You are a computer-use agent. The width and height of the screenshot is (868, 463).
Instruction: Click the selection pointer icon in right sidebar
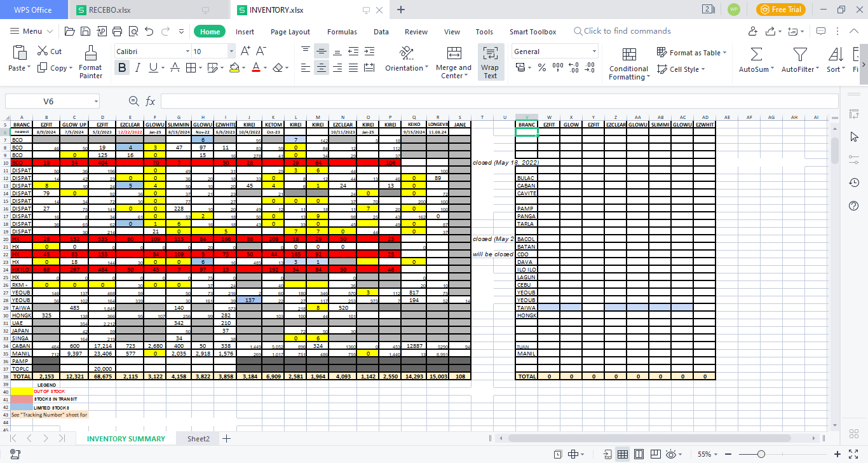[x=854, y=137]
